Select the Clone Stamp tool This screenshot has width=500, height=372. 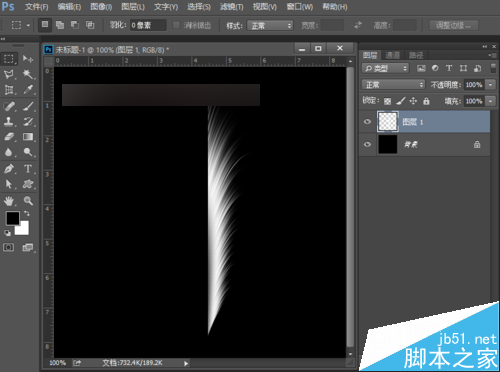9,121
